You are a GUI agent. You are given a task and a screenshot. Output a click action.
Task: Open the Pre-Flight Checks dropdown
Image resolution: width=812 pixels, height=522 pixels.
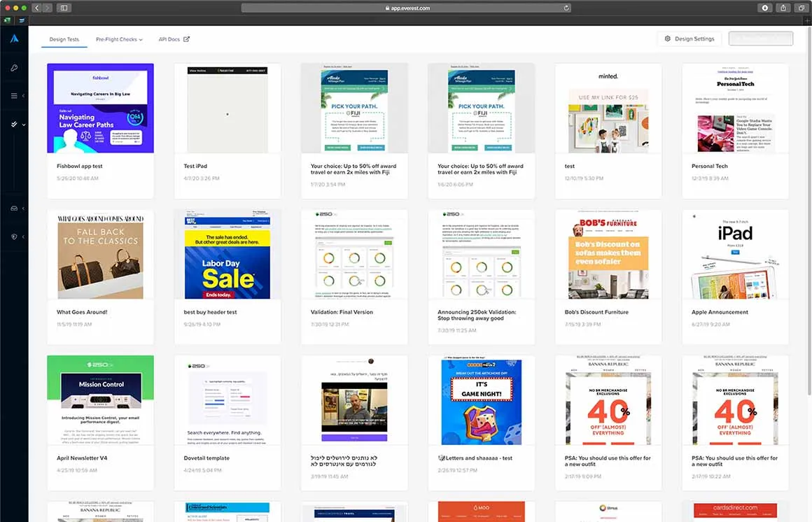pos(119,39)
